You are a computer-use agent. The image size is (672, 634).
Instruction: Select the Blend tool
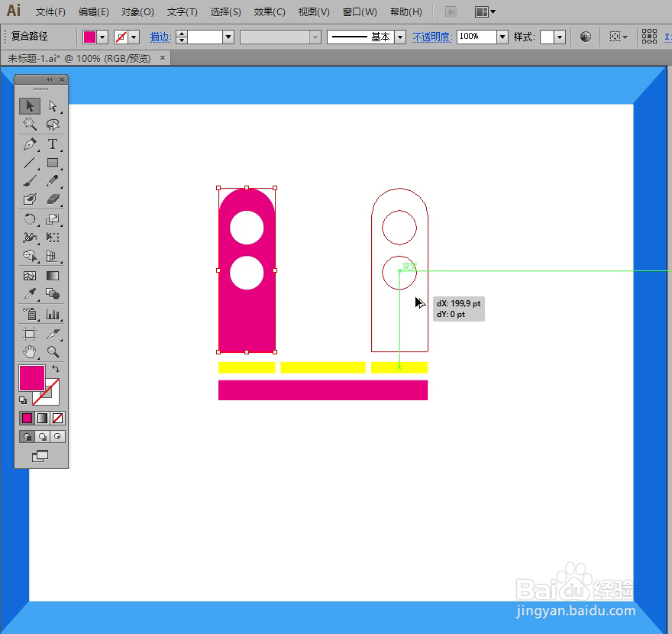53,294
